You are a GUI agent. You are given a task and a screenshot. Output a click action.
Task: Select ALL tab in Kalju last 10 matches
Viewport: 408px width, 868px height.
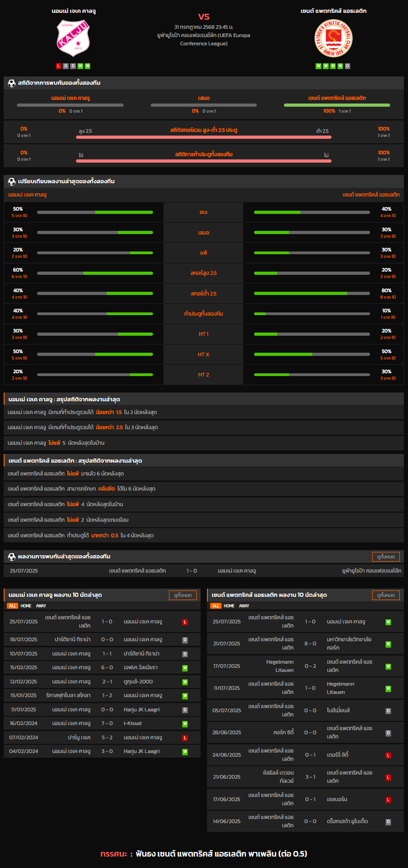pos(12,606)
